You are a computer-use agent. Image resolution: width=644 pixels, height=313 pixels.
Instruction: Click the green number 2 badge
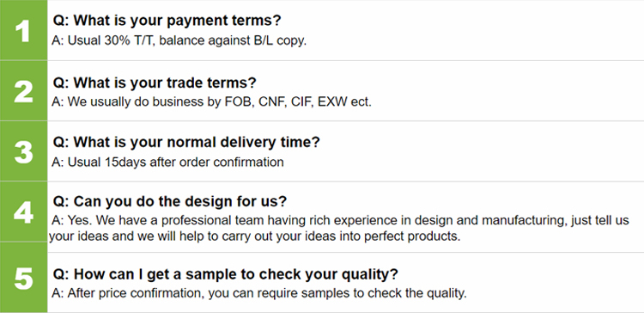23,91
